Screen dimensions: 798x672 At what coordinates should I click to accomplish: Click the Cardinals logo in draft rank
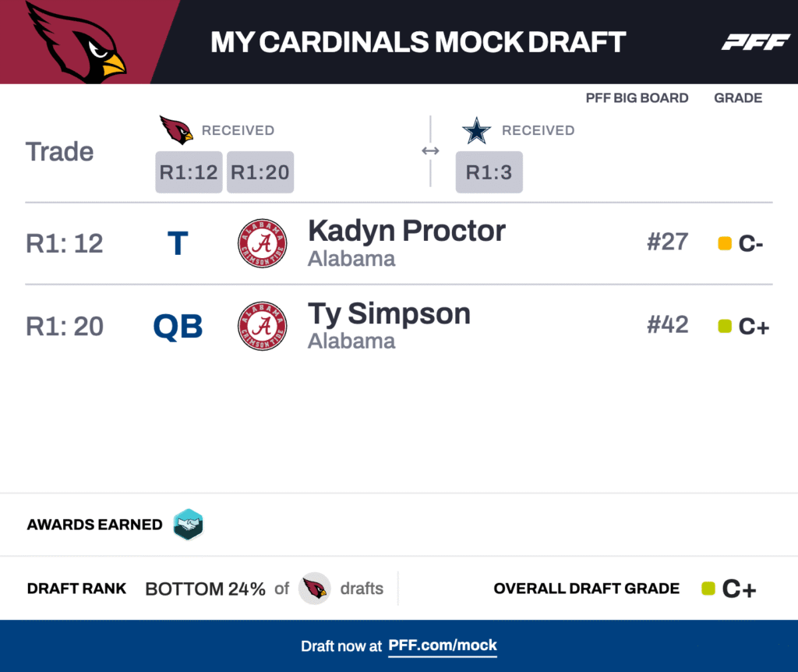315,589
